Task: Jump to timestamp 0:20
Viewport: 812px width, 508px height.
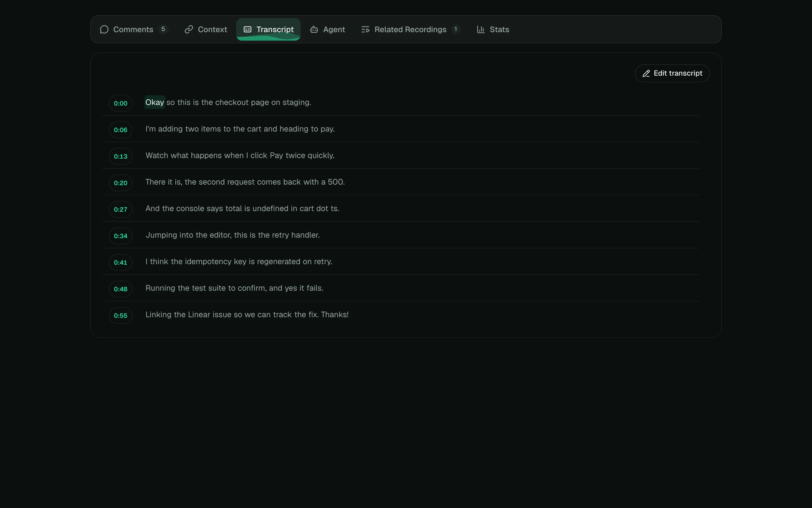Action: click(120, 183)
